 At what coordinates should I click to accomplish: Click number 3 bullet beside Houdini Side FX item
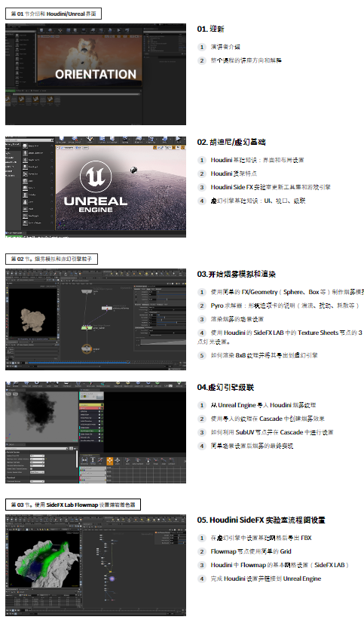202,187
